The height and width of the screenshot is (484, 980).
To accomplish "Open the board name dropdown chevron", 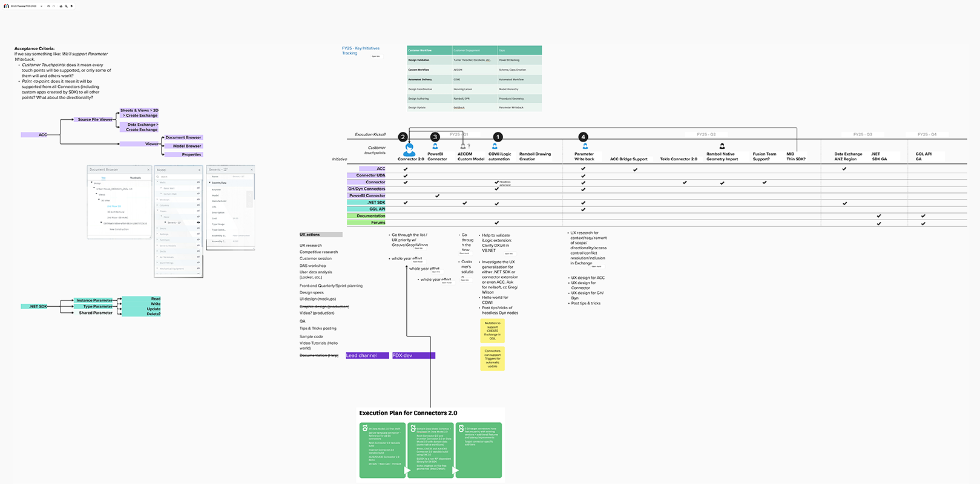I will tap(41, 6).
